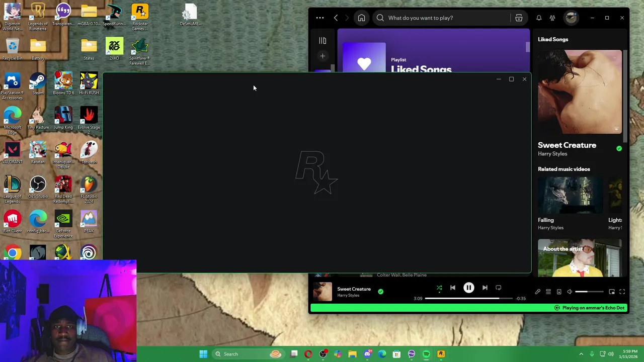This screenshot has height=362, width=644.
Task: Click Spotify right panel scrollbar
Action: point(625,96)
